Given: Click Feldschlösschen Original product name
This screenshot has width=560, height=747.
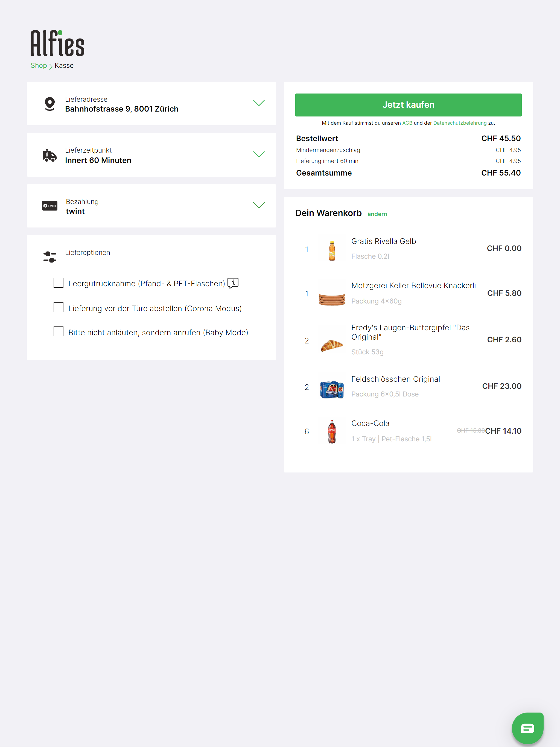Looking at the screenshot, I should click(x=395, y=379).
